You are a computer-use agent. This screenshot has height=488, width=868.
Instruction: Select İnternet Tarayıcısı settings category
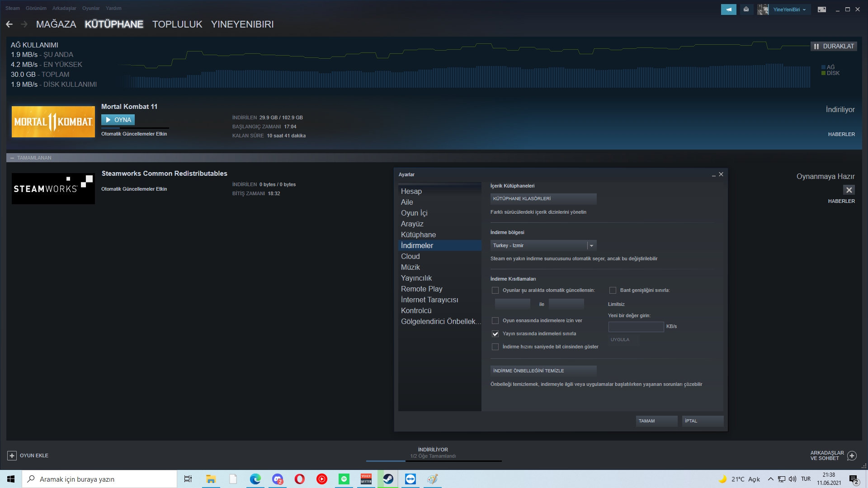(440, 300)
